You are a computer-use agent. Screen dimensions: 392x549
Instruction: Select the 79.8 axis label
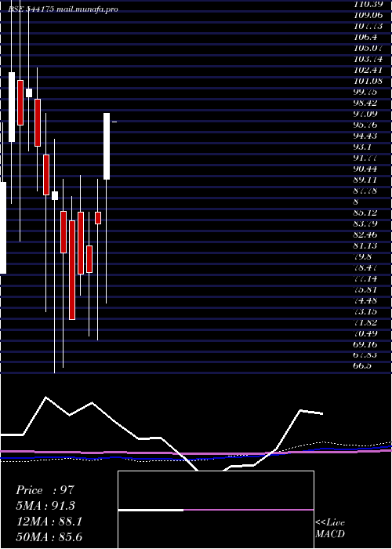[362, 256]
